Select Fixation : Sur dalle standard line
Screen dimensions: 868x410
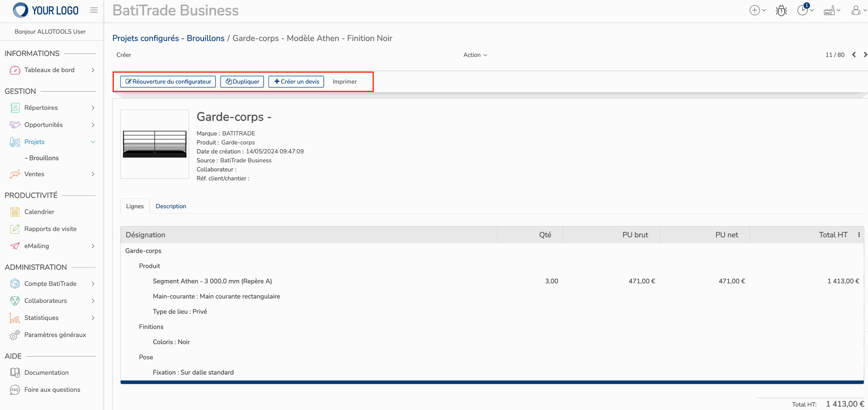(492, 372)
